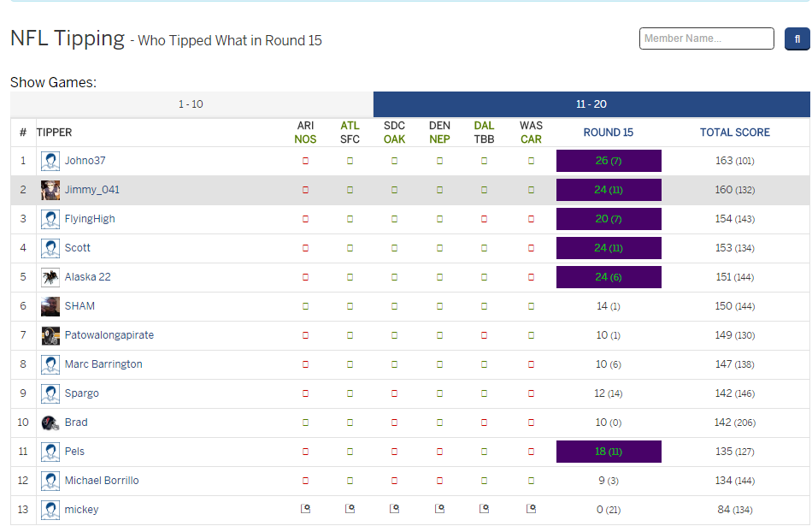Click Johno37's default avatar icon
Viewport: 812px width, 526px height.
coord(50,161)
